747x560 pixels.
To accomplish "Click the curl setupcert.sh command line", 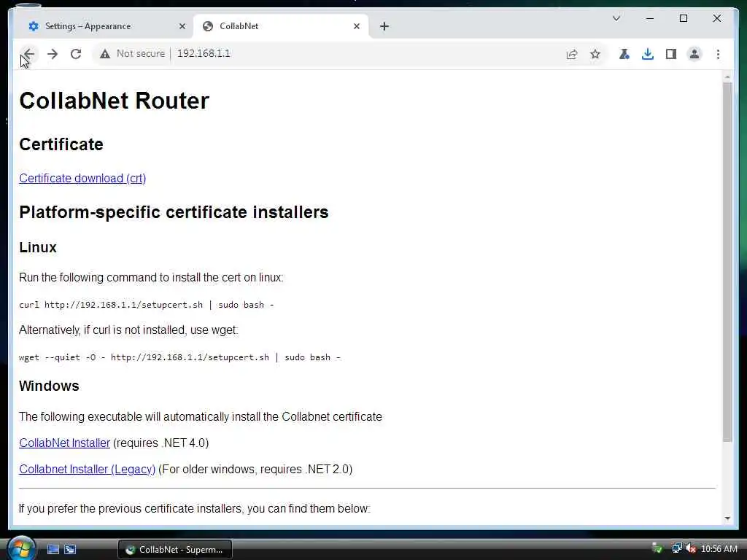I will tap(147, 305).
